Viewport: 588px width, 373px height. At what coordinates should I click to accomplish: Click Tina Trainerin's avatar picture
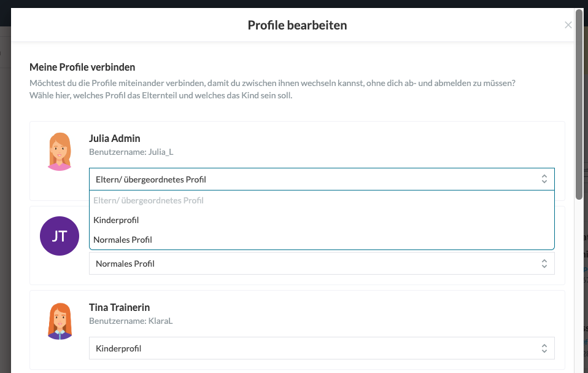pyautogui.click(x=60, y=321)
